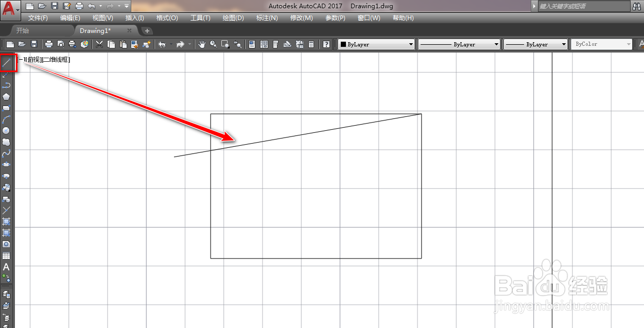Open the 视图(V) menu

point(103,18)
